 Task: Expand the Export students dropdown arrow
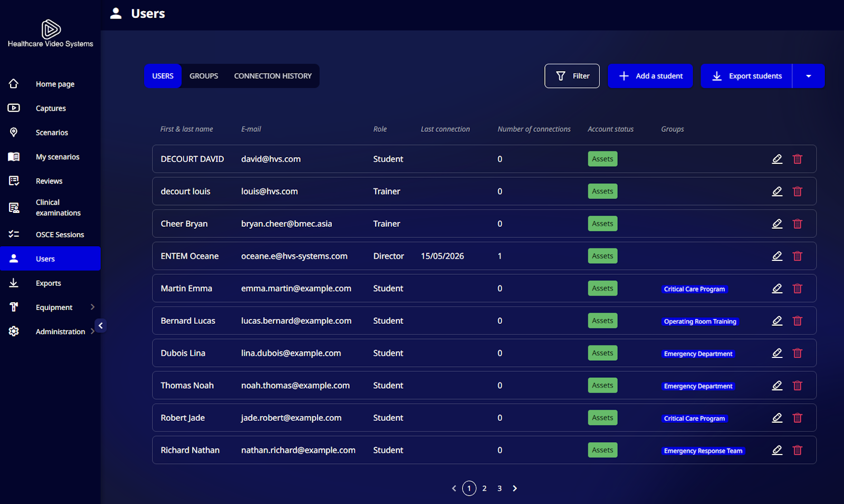pos(808,76)
